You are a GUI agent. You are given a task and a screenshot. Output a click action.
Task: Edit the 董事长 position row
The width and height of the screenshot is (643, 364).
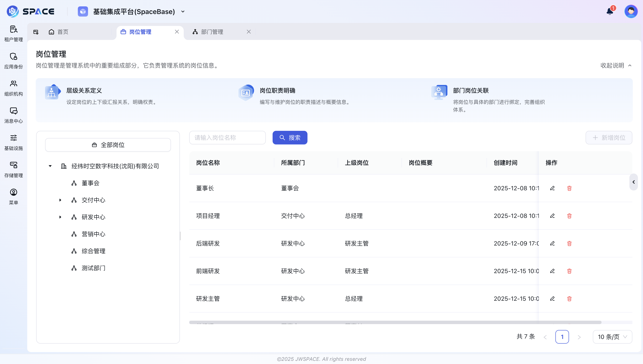click(552, 188)
